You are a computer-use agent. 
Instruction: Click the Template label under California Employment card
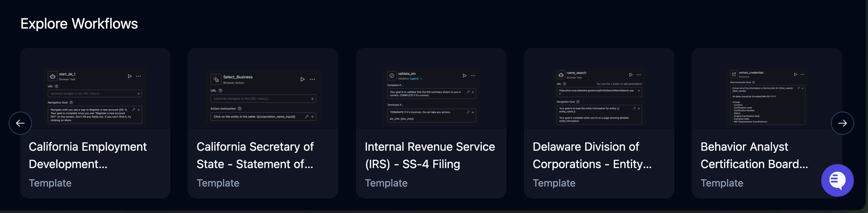[x=50, y=183]
